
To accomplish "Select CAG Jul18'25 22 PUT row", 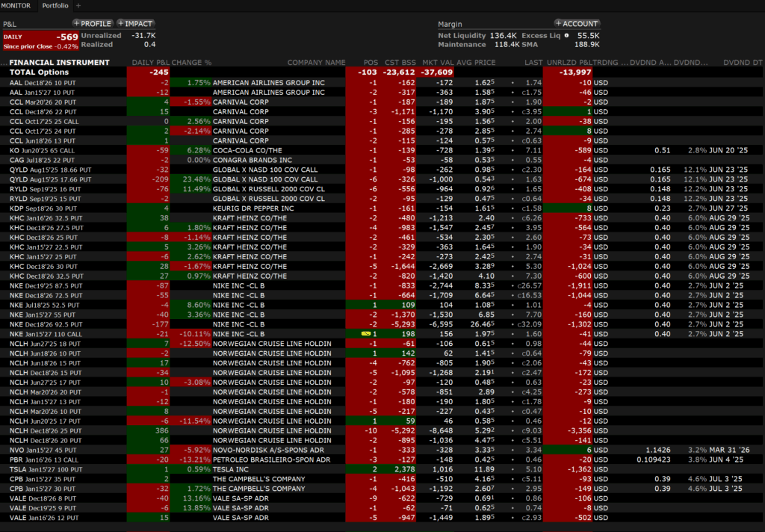I will (382, 160).
